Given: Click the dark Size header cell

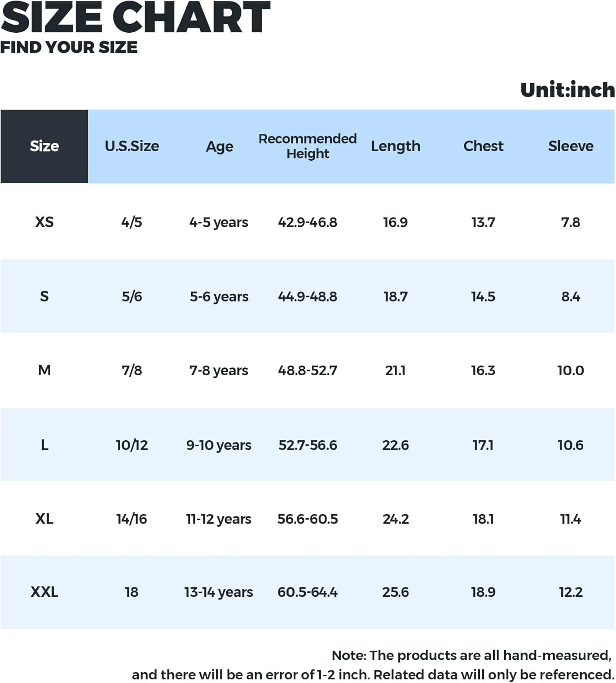Looking at the screenshot, I should click(x=44, y=146).
